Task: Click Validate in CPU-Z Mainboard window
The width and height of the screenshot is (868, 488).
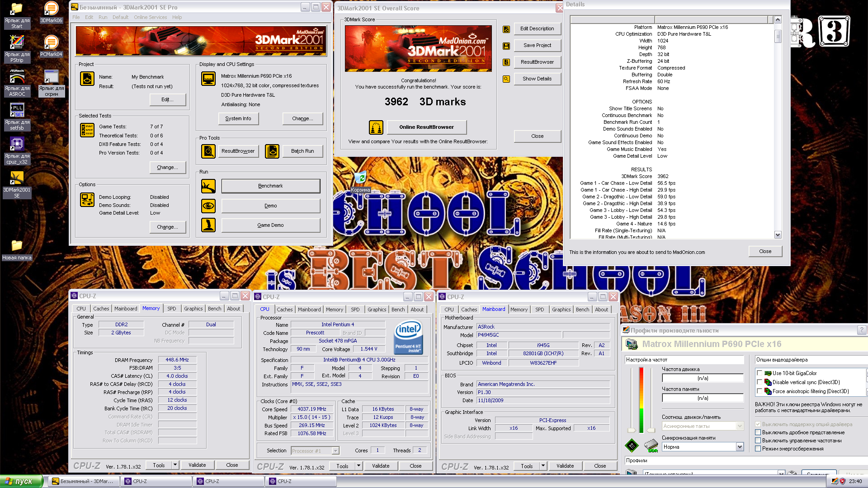Action: (x=565, y=466)
